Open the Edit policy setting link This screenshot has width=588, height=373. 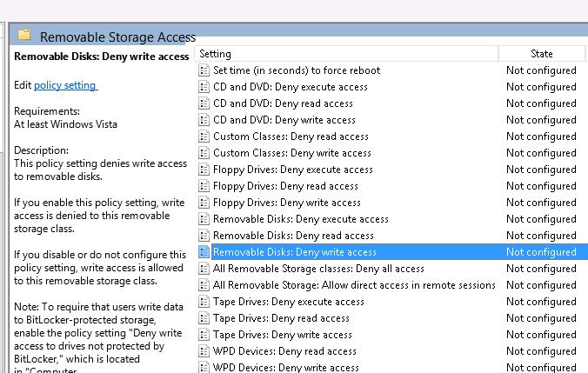(x=65, y=85)
